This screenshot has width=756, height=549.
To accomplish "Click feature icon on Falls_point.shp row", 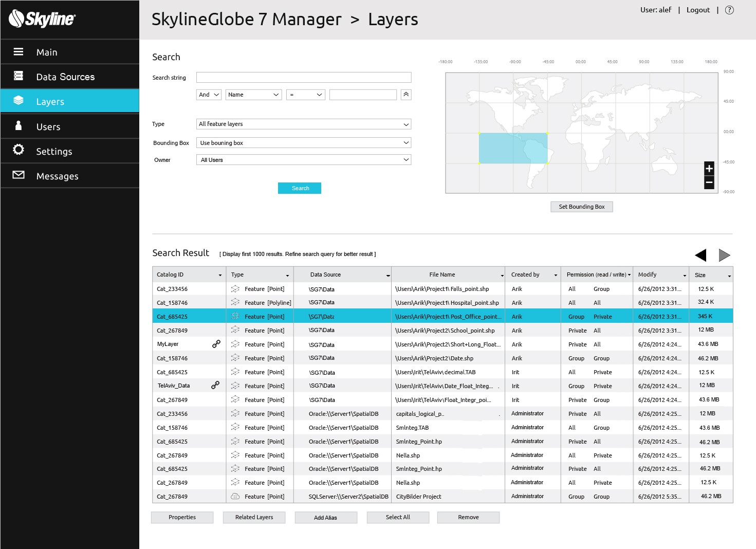I will [235, 289].
